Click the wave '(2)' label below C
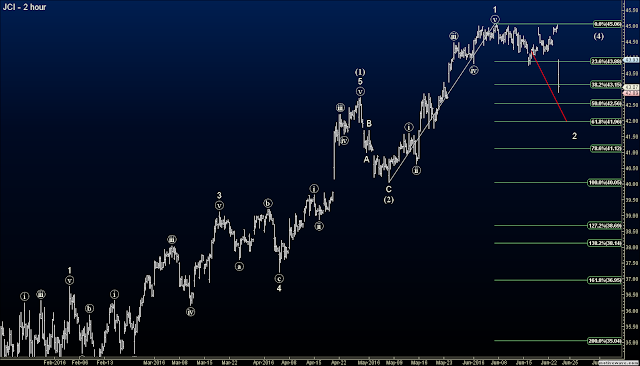This screenshot has height=366, width=640. pyautogui.click(x=389, y=200)
